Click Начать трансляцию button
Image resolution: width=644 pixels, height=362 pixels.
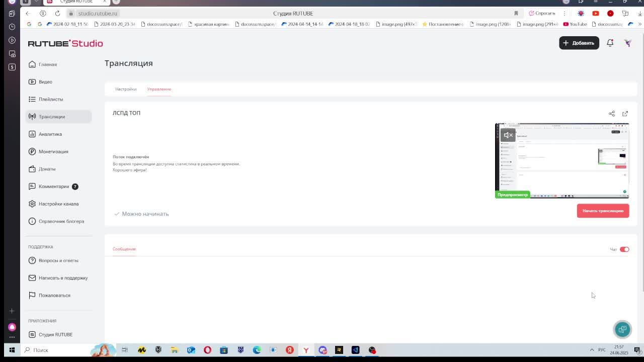coord(603,211)
